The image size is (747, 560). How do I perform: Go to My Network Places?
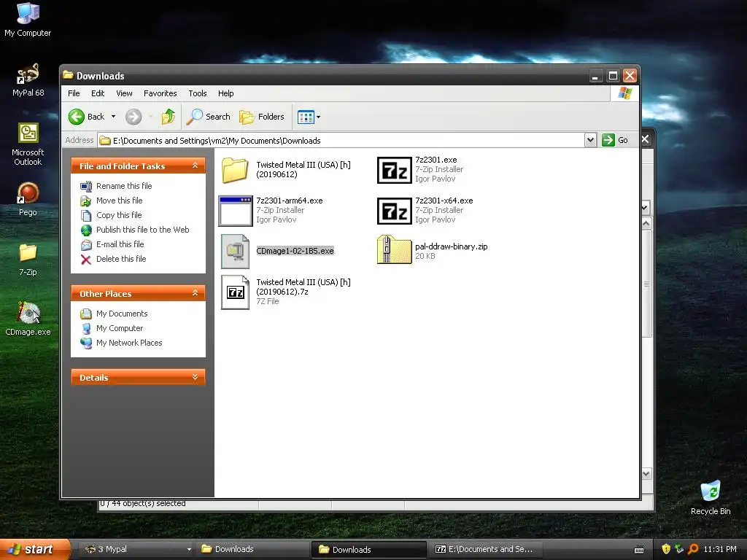pos(129,343)
